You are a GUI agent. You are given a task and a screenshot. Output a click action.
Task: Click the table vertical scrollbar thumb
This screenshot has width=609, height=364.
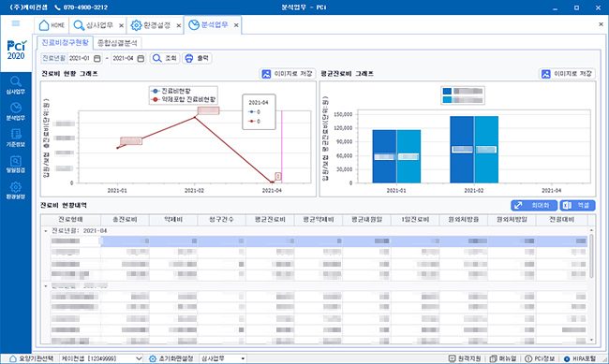tap(591, 255)
